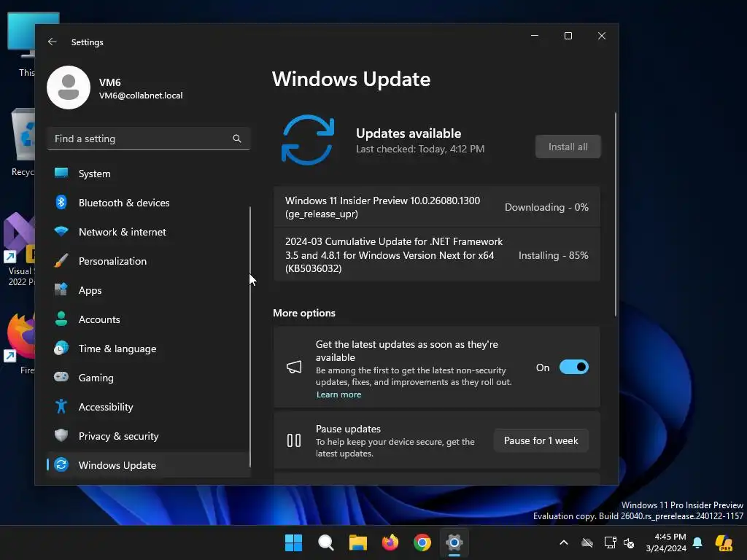Select the Bluetooth icon in the sidebar
The image size is (747, 560).
pyautogui.click(x=61, y=203)
